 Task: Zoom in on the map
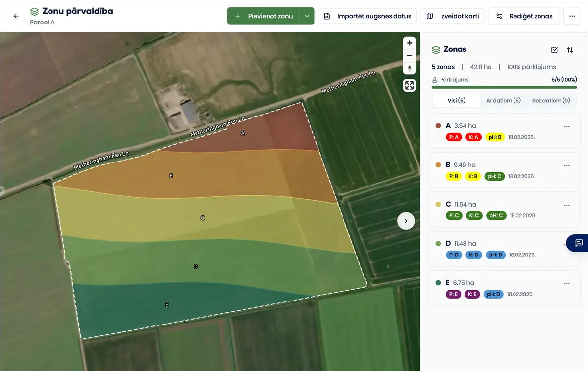point(410,43)
